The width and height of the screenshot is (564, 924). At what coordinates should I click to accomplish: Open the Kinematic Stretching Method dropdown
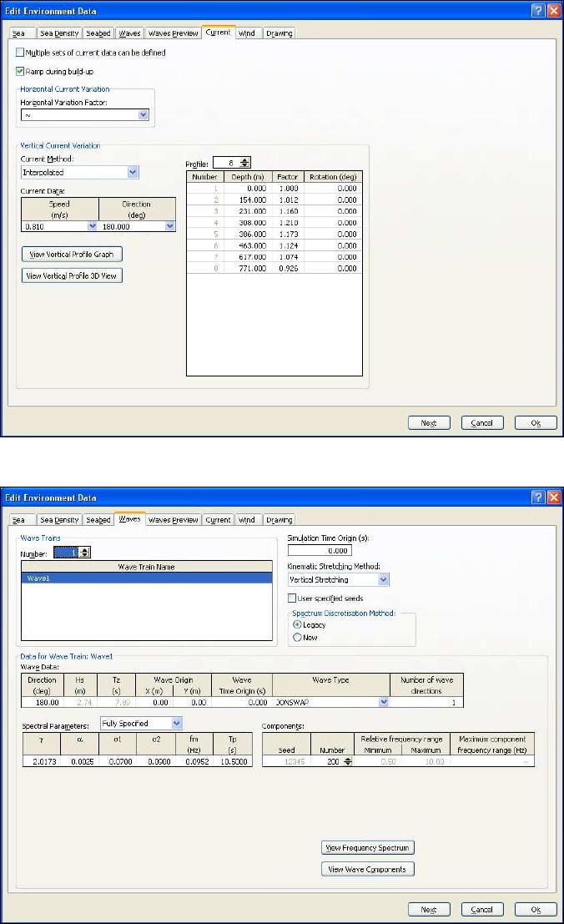click(x=383, y=579)
